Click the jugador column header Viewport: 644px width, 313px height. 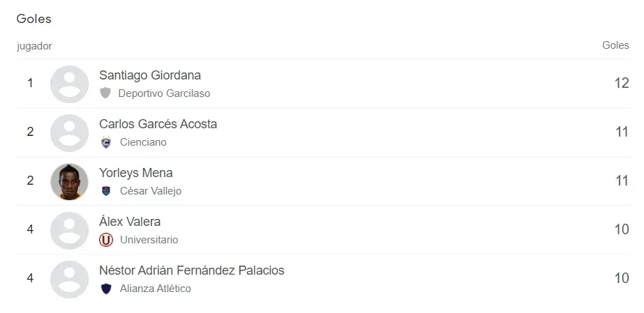pyautogui.click(x=34, y=46)
